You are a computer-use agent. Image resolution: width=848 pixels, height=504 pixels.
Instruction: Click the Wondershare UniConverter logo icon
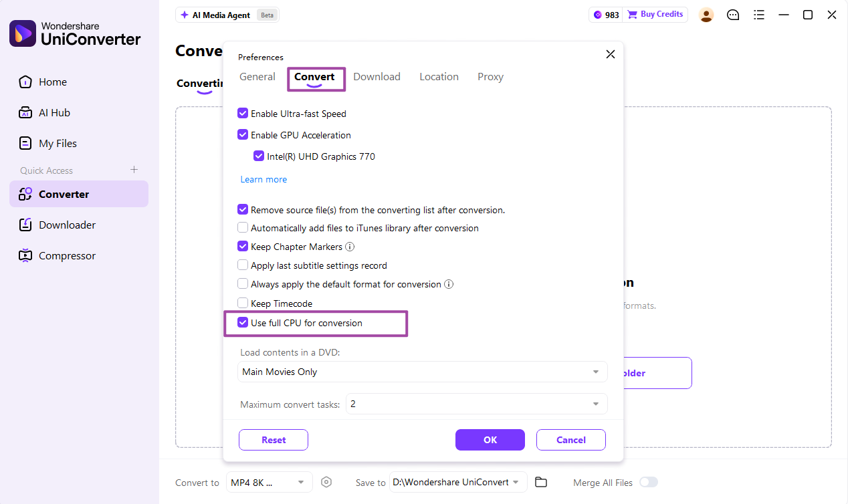[22, 33]
